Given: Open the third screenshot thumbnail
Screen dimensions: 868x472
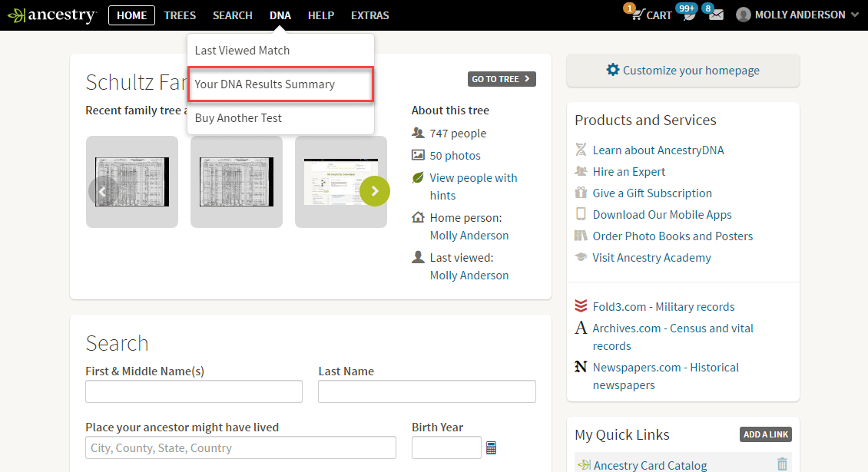Looking at the screenshot, I should click(341, 182).
